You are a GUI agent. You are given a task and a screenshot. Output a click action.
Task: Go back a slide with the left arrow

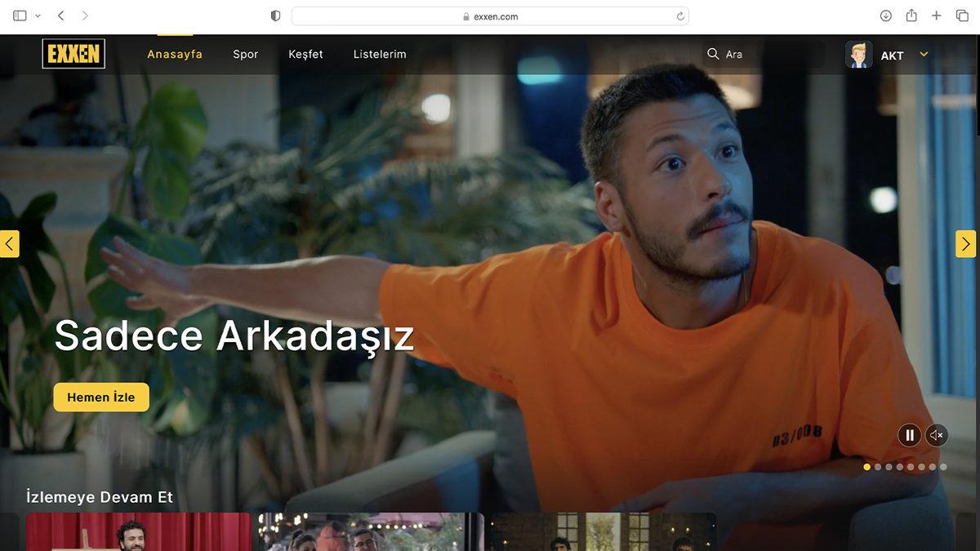pos(8,243)
